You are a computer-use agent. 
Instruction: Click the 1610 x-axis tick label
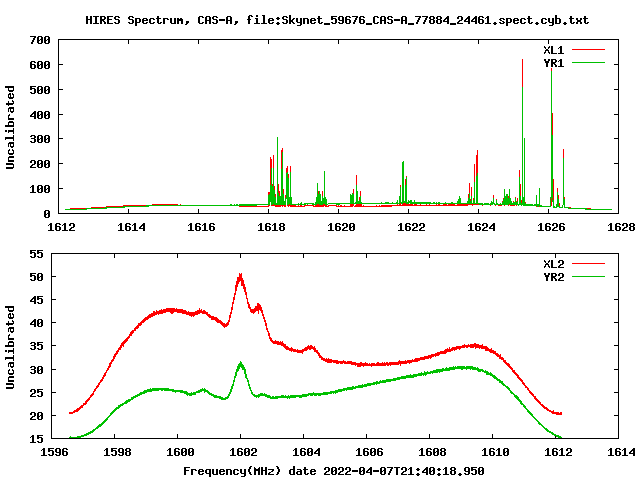[x=495, y=452]
